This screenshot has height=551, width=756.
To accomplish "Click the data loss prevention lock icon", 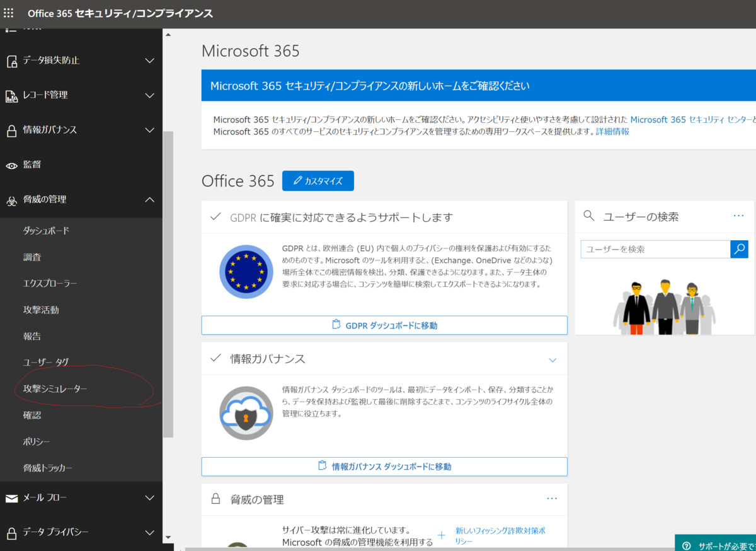I will tap(11, 61).
